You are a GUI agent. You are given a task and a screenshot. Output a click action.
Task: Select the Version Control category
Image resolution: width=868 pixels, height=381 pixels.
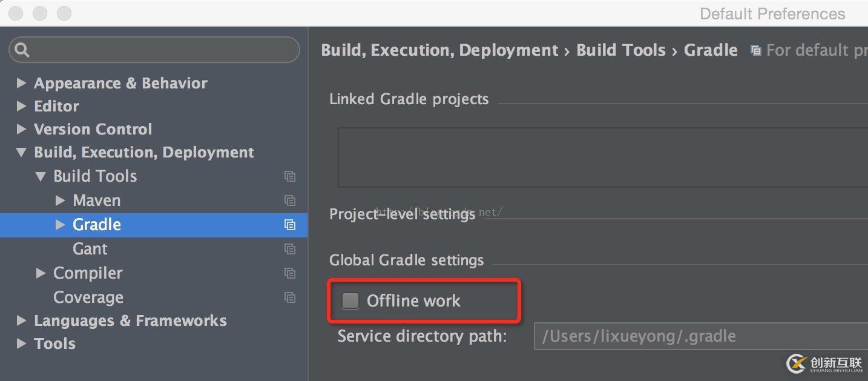click(x=93, y=129)
